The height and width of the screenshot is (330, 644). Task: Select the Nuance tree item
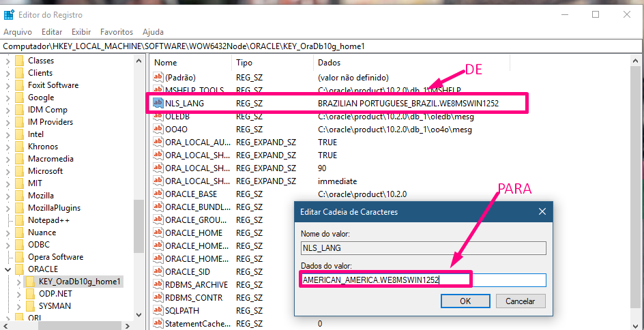coord(42,232)
